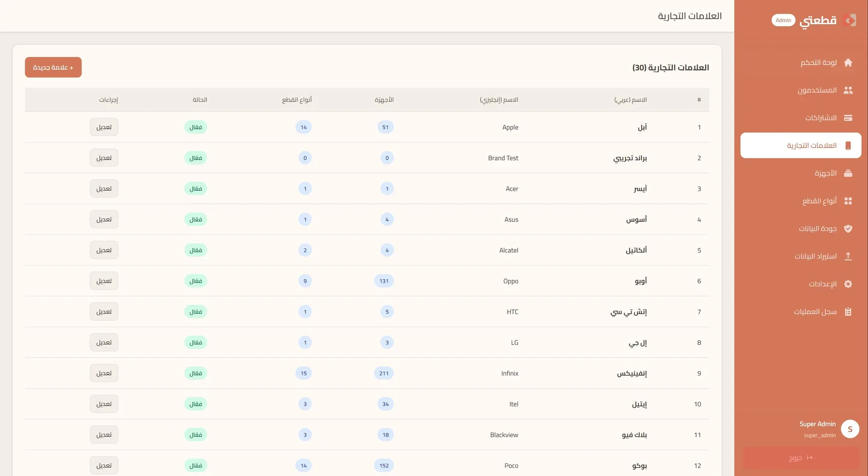
Task: Click the devices icon for الأجهزة
Action: 848,173
